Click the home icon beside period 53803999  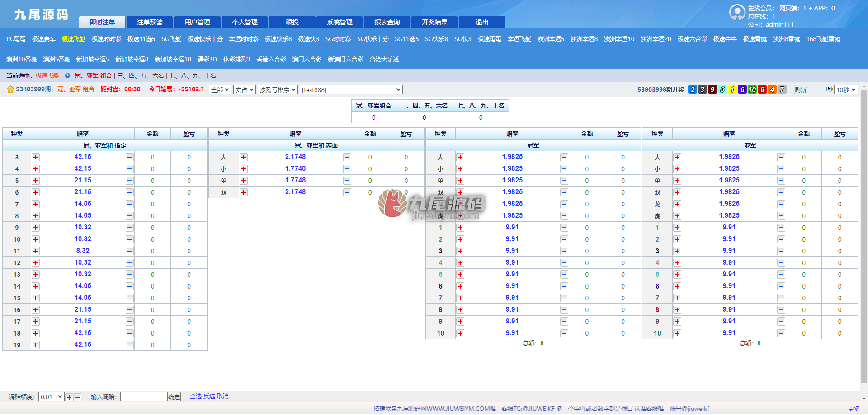(10, 89)
